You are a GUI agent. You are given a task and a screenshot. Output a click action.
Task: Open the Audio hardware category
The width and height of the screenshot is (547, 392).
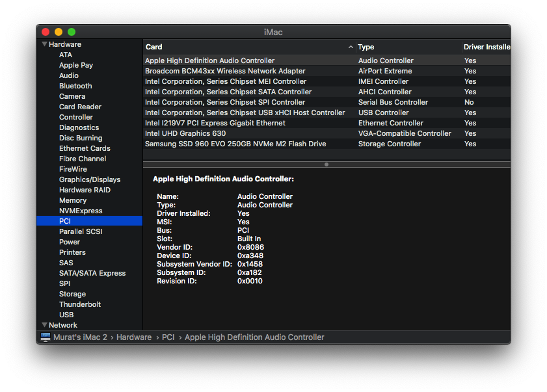click(x=69, y=75)
